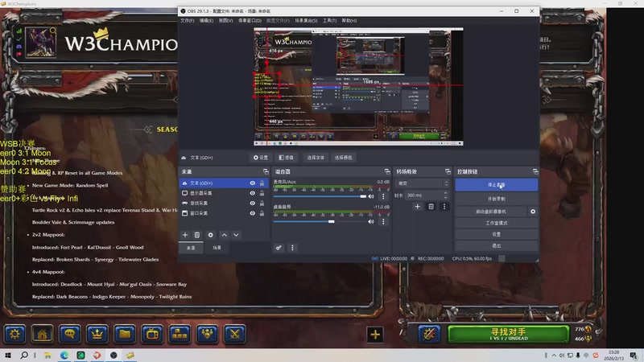Toggle the lock on the 窗口采集 source
The width and height of the screenshot is (644, 362).
coord(262,213)
